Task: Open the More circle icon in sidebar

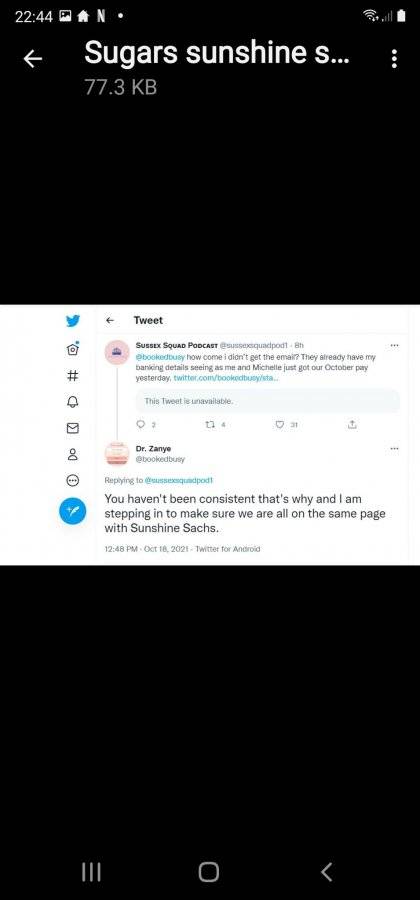Action: 73,480
